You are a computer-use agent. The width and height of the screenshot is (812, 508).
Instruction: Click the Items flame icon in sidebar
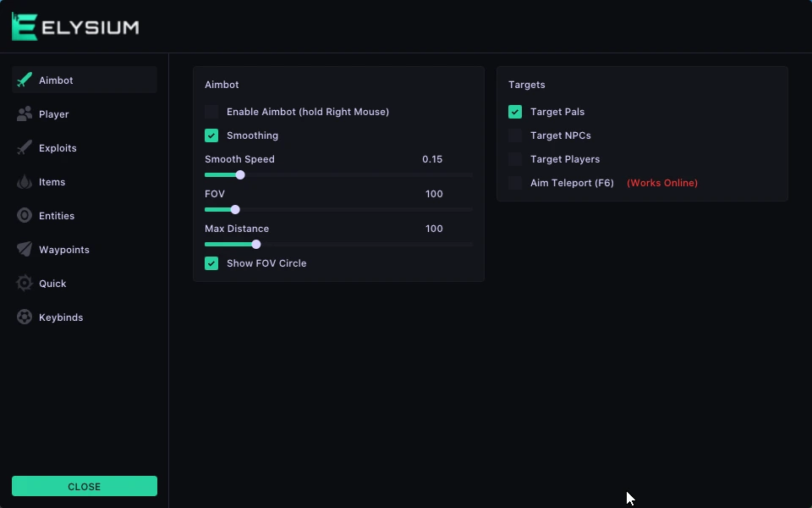point(25,182)
